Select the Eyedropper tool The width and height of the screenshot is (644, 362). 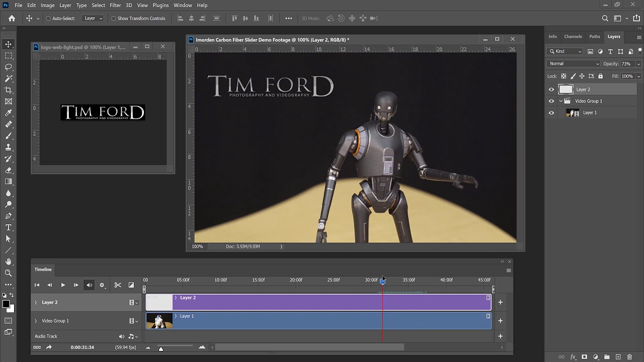[x=8, y=113]
